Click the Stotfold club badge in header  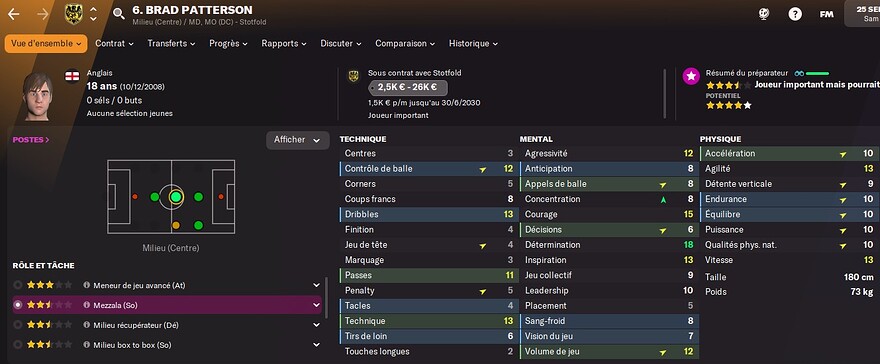(x=74, y=14)
